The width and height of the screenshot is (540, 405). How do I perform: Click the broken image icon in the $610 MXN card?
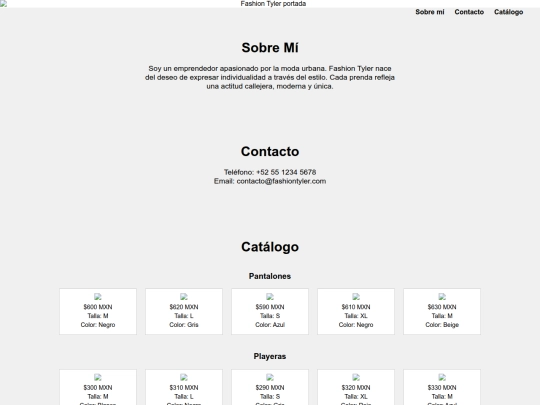(x=356, y=297)
